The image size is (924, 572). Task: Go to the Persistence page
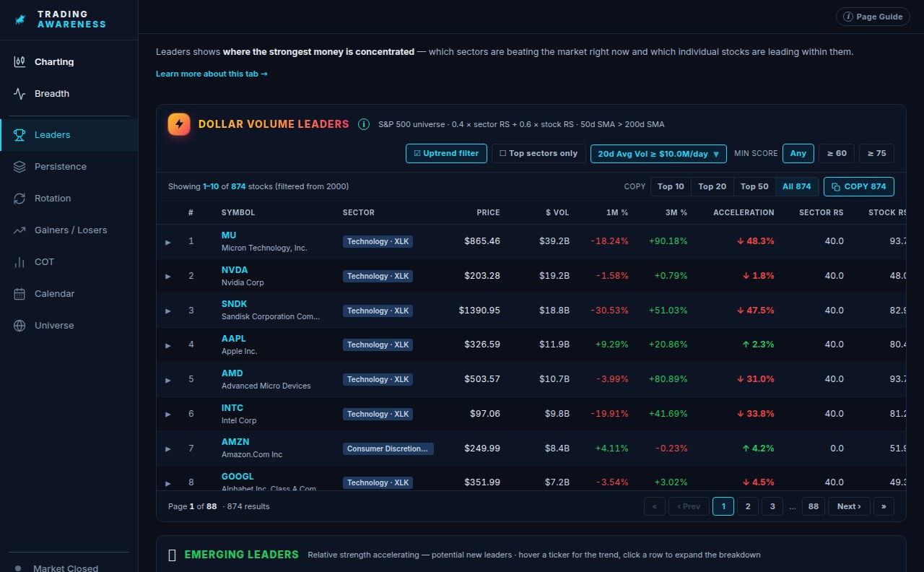click(x=69, y=167)
